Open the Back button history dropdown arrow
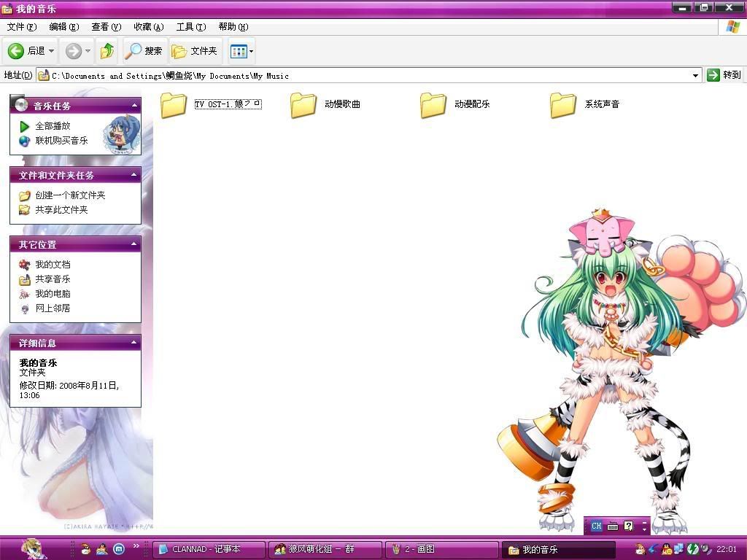The height and width of the screenshot is (560, 747). coord(52,50)
